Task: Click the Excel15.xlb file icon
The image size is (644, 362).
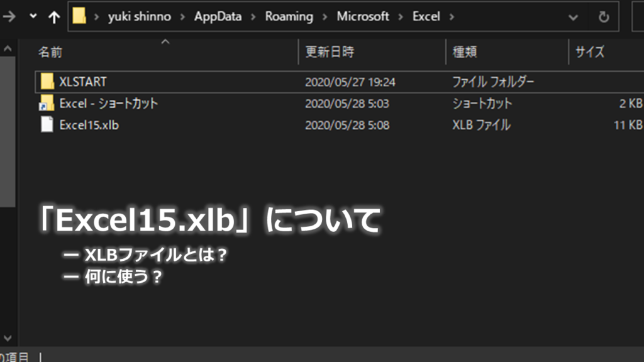Action: pyautogui.click(x=47, y=125)
